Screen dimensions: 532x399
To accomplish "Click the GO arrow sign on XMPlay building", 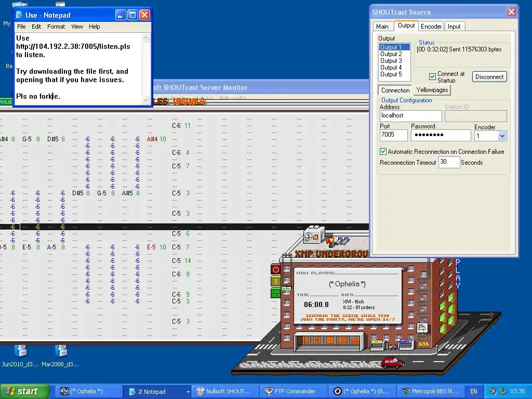I will coord(422,327).
